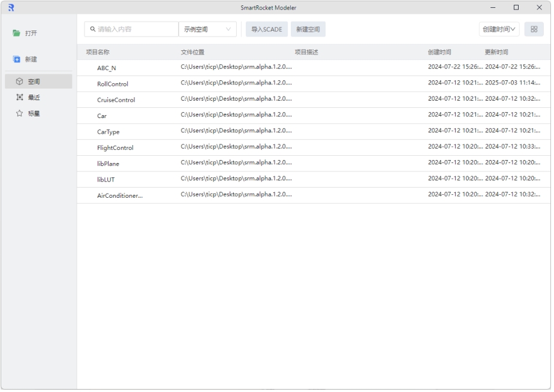
Task: Click file path of libLUT row
Action: pos(237,179)
